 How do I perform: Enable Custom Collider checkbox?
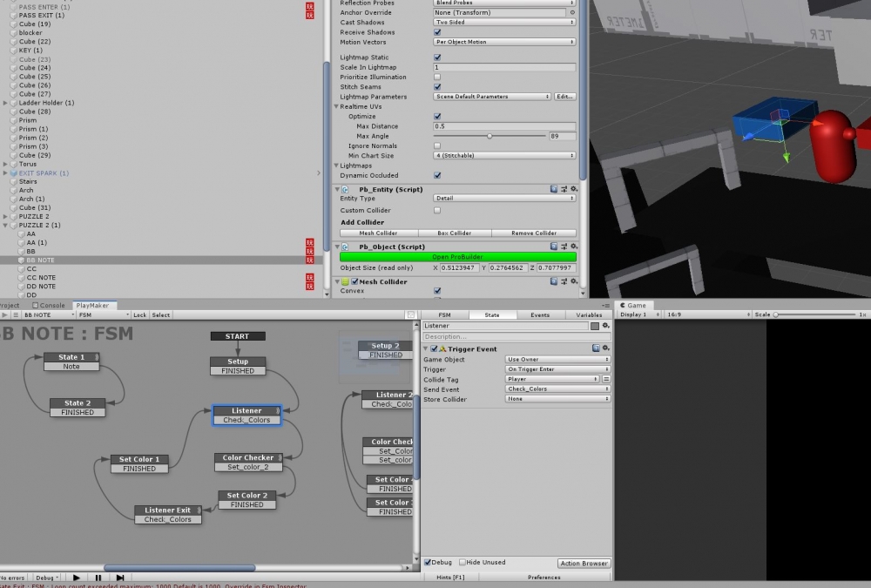click(x=437, y=210)
